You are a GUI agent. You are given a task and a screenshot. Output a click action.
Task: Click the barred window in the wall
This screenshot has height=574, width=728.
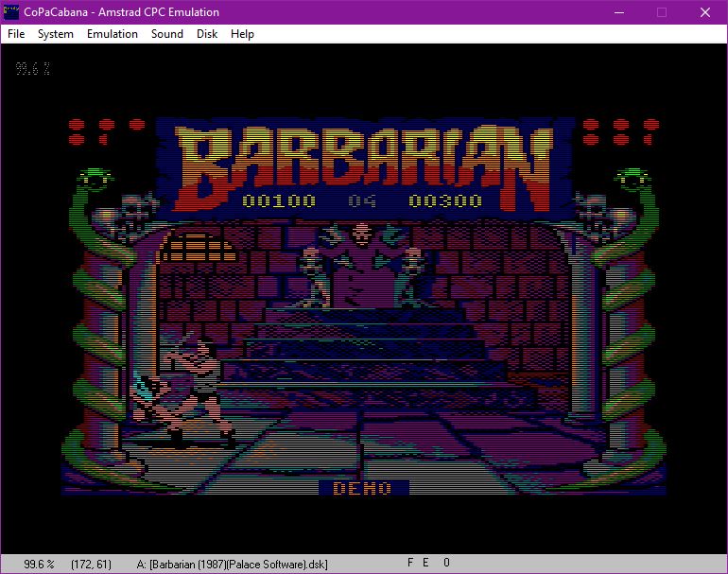tap(198, 247)
